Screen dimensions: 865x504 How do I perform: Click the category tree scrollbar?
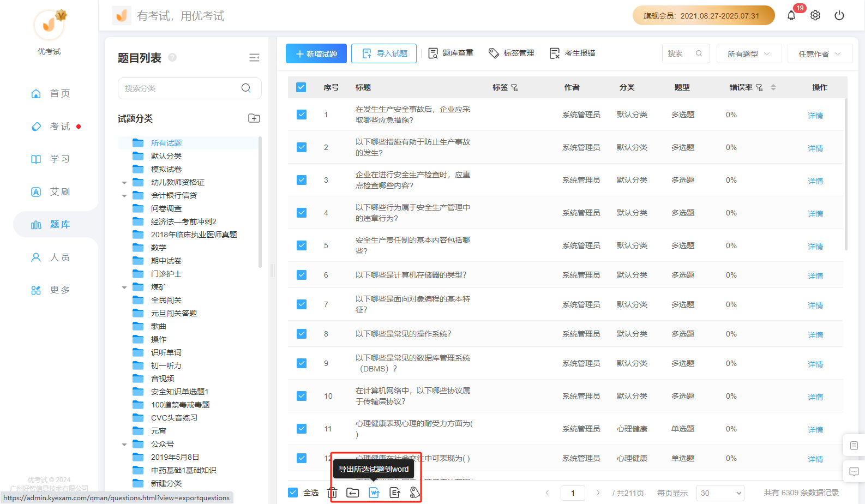coord(260,202)
